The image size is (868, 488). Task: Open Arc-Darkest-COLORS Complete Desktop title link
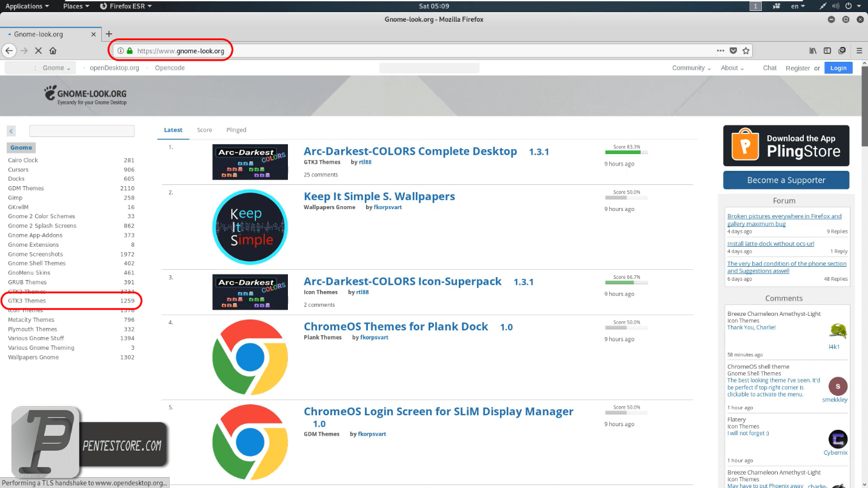[x=410, y=152]
